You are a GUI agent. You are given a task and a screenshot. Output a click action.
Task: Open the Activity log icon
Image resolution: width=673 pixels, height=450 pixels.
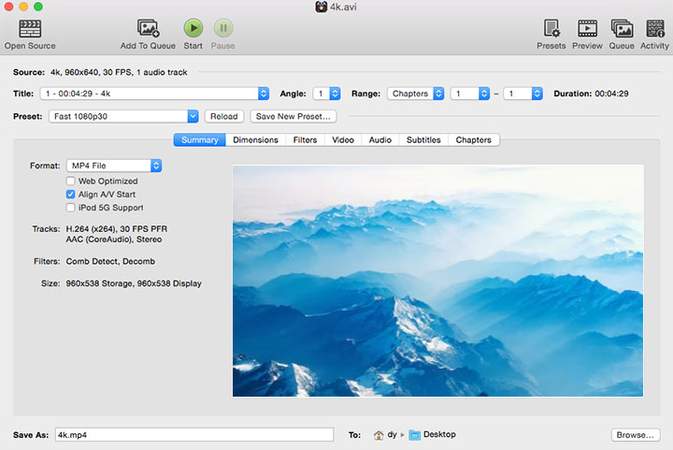(x=655, y=28)
